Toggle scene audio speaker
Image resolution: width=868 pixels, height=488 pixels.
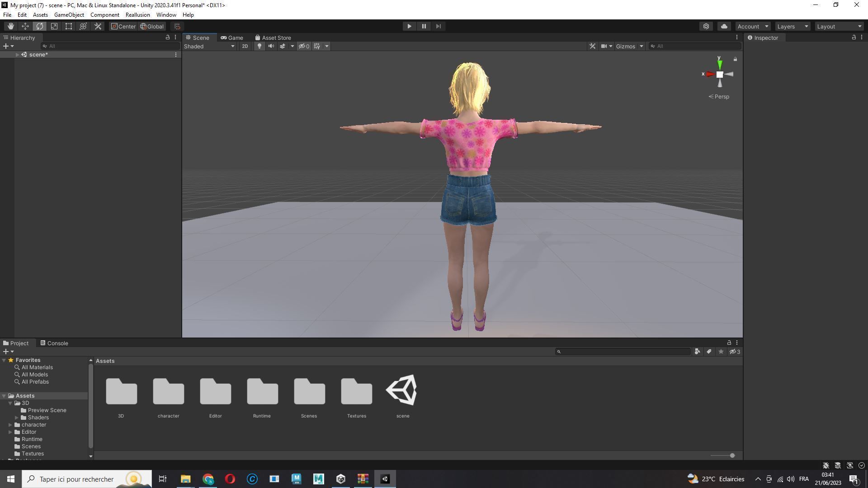pos(271,46)
